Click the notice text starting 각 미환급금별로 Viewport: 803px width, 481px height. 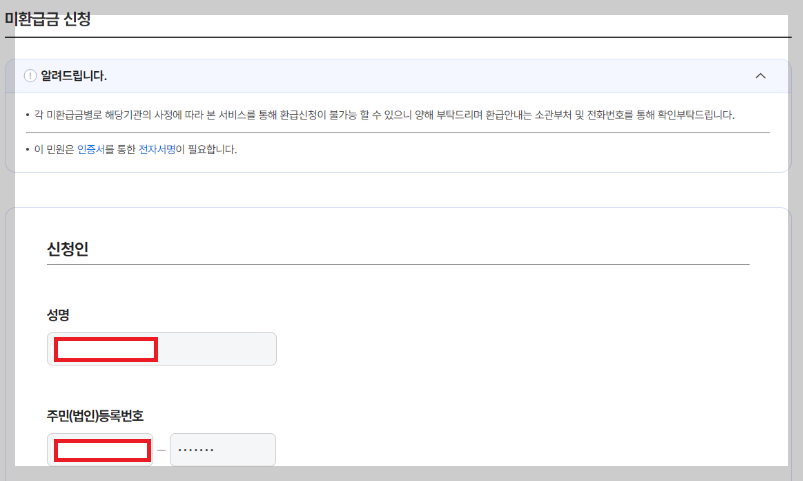[x=384, y=115]
